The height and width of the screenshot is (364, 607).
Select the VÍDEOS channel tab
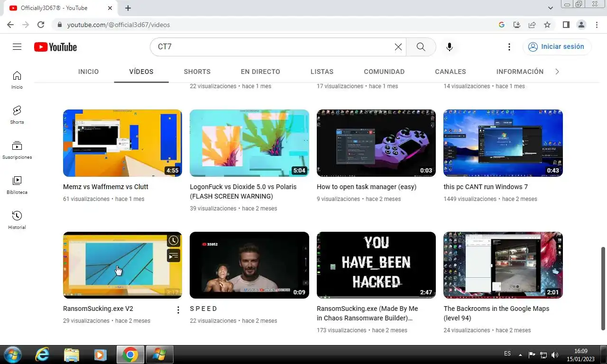(x=141, y=72)
